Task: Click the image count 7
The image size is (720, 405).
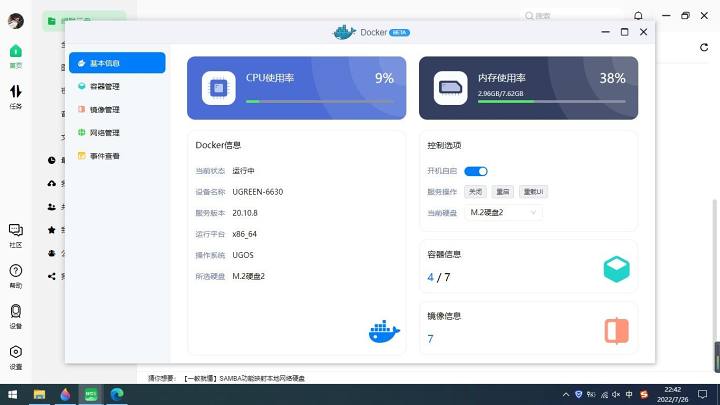Action: click(430, 339)
